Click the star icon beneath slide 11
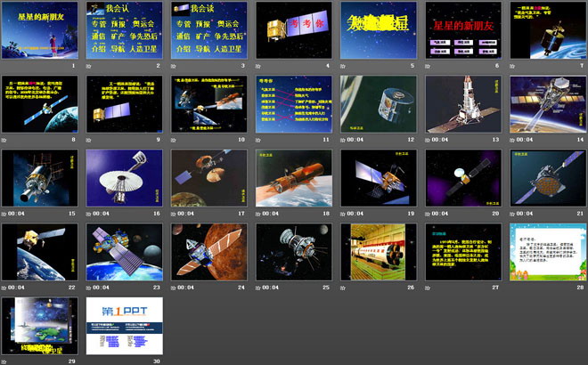Image resolution: width=588 pixels, height=365 pixels. (258, 140)
